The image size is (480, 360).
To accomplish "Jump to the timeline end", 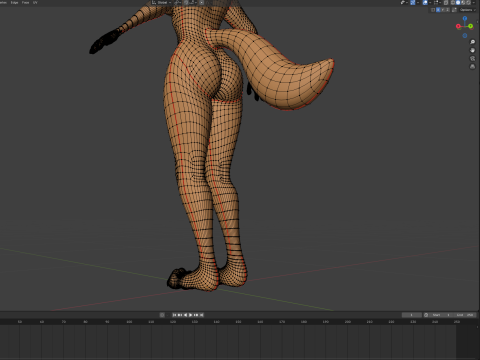I will click(x=202, y=315).
